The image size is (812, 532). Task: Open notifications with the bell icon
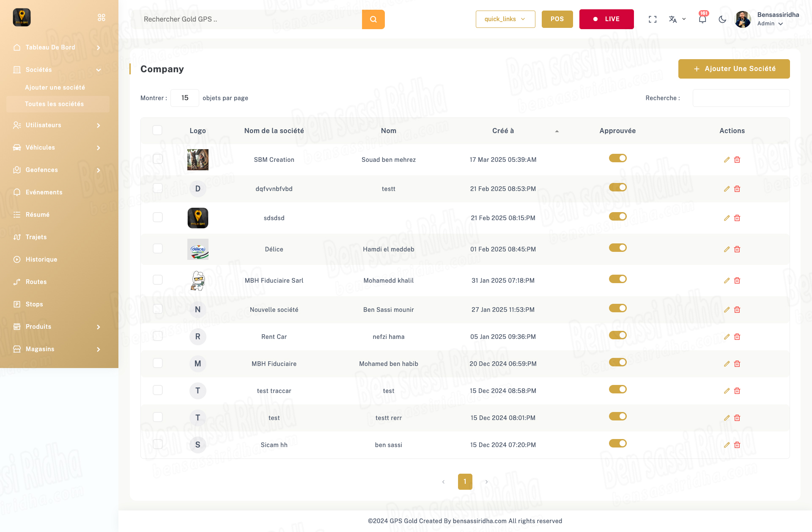click(x=702, y=19)
